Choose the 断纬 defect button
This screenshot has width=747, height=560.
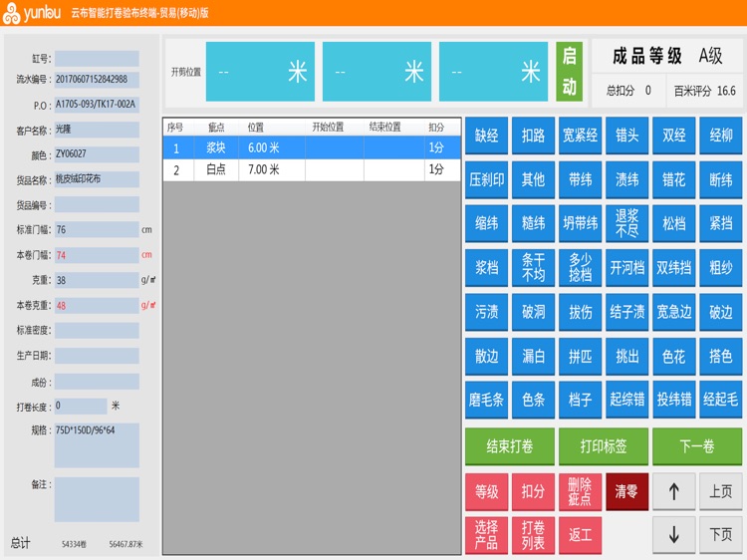click(721, 179)
